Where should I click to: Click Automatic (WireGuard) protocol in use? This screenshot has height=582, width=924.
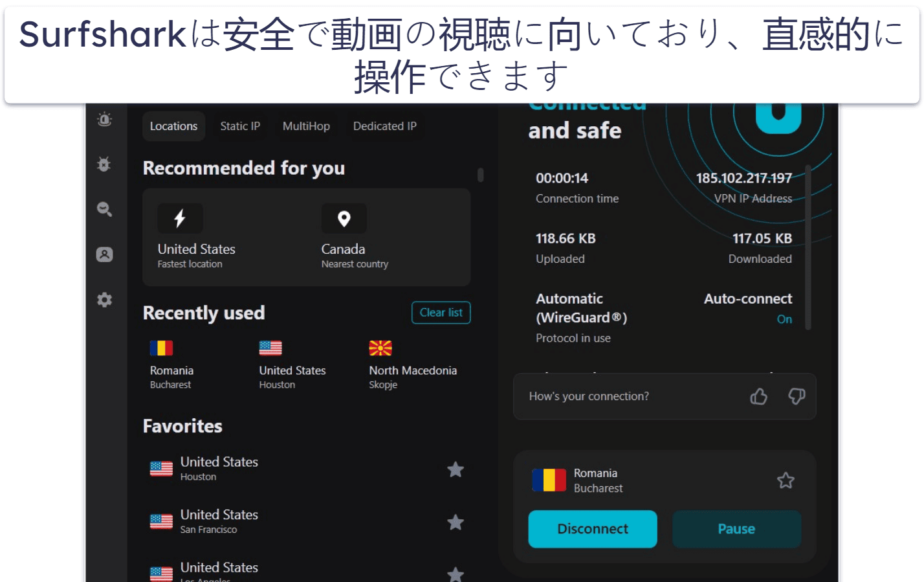point(581,308)
